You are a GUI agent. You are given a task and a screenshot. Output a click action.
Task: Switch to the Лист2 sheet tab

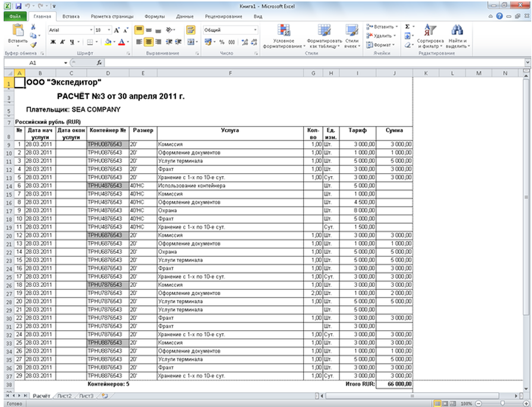pos(64,396)
